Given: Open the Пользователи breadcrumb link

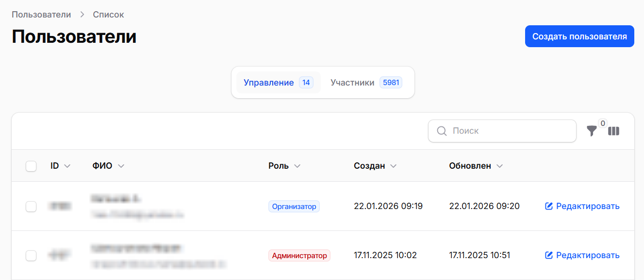Looking at the screenshot, I should click(41, 15).
